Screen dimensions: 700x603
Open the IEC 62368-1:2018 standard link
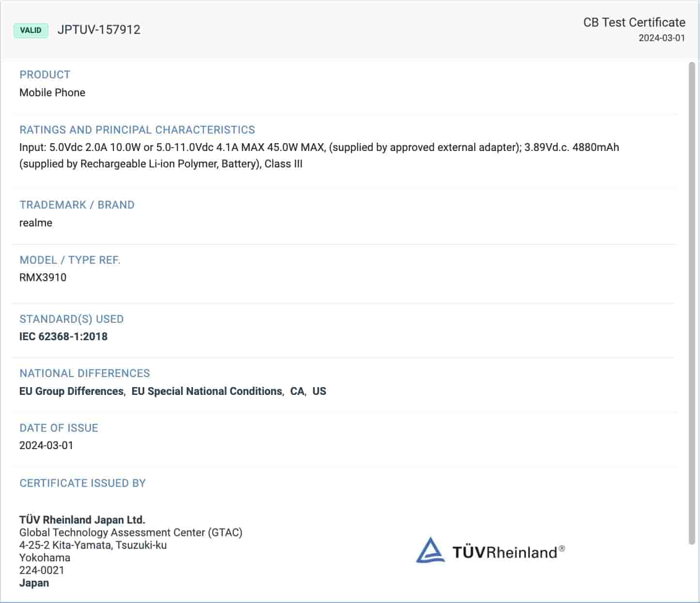(63, 336)
